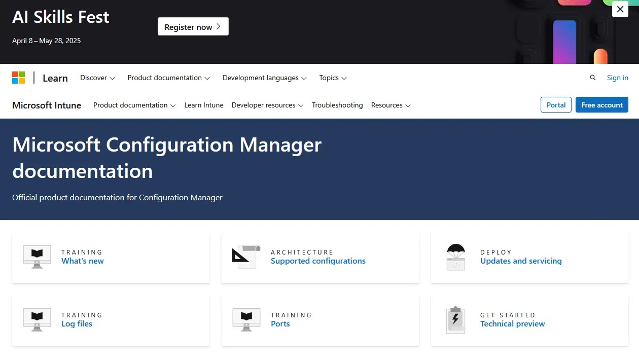Open the Learn Intune menu item
This screenshot has height=364, width=639.
point(204,105)
